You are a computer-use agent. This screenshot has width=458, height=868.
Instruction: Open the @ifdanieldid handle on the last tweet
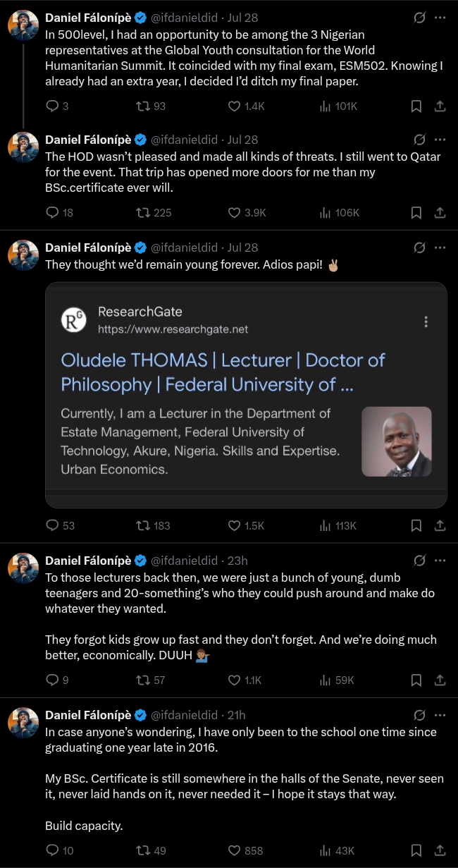pyautogui.click(x=184, y=714)
